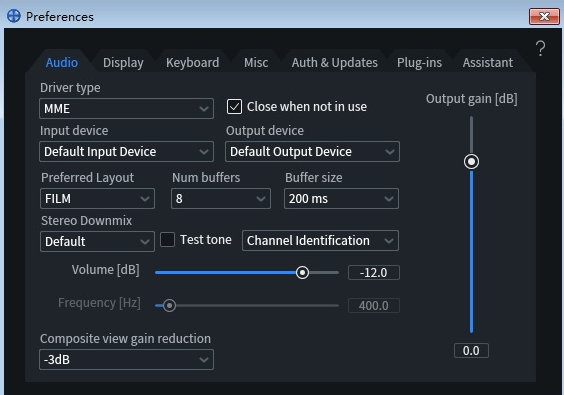Open Composite view gain reduction dropdown
This screenshot has width=564, height=395.
click(x=126, y=359)
